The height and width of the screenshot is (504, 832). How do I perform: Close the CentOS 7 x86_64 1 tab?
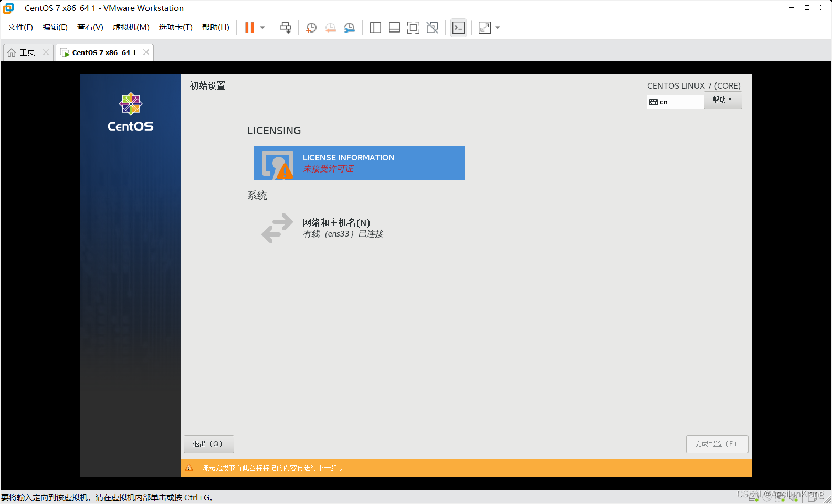tap(146, 52)
